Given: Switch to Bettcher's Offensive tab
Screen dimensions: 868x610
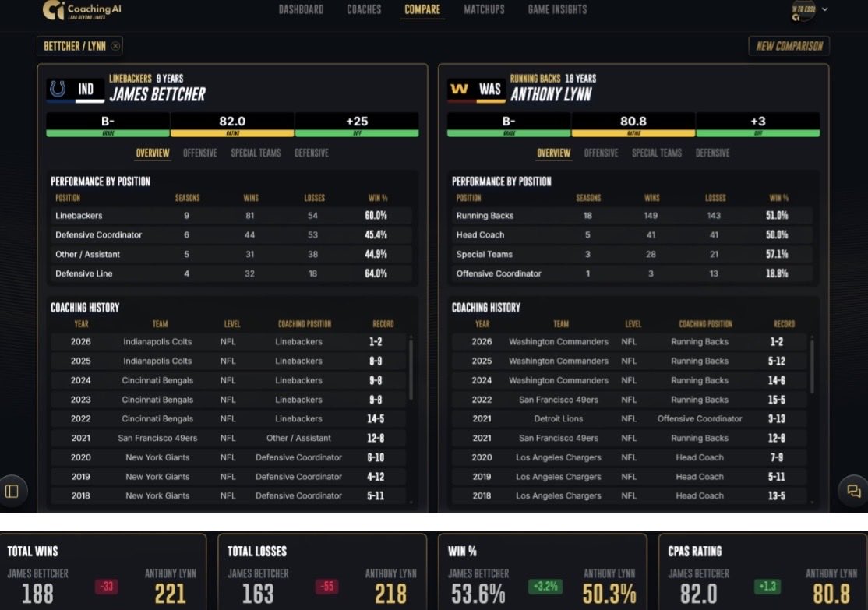Looking at the screenshot, I should tap(199, 153).
